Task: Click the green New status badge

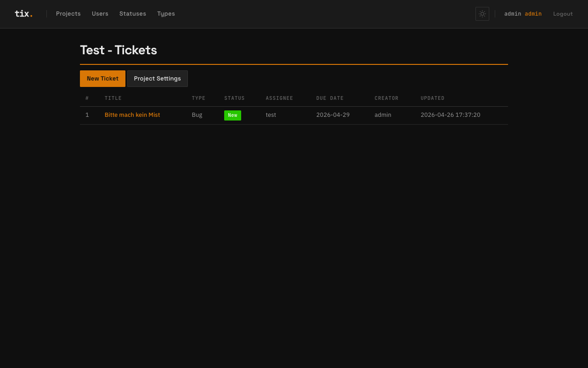Action: coord(232,115)
